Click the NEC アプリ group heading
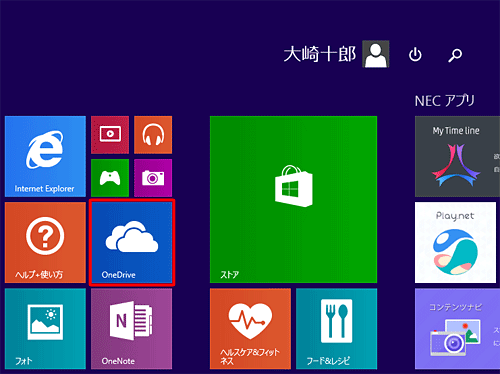Screen dimensions: 500x374 [444, 100]
